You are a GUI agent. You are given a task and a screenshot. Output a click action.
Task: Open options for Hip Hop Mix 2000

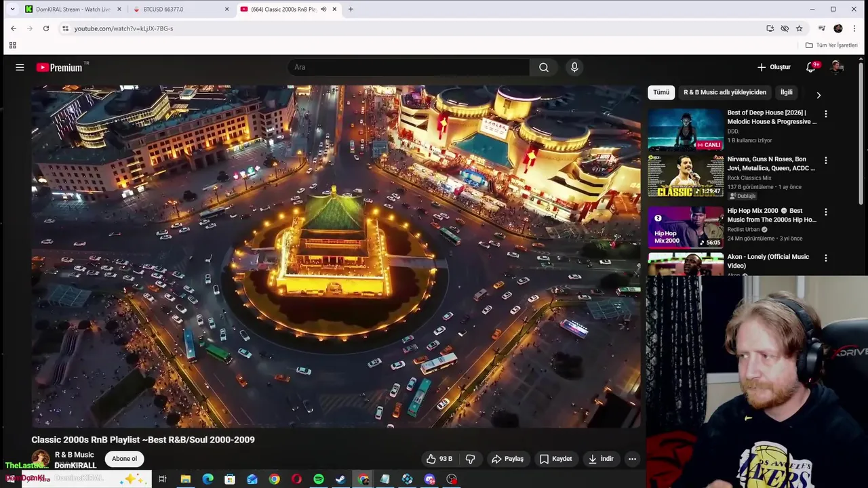[825, 212]
